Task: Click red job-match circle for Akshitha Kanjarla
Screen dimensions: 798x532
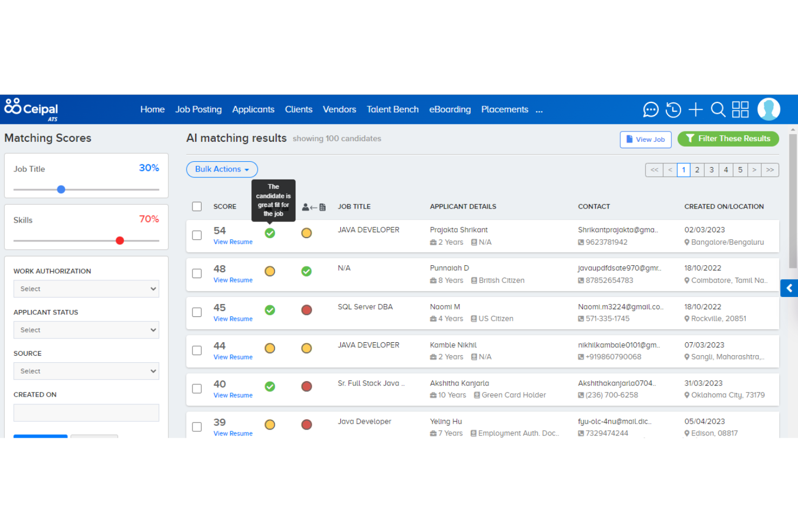Action: coord(307,386)
